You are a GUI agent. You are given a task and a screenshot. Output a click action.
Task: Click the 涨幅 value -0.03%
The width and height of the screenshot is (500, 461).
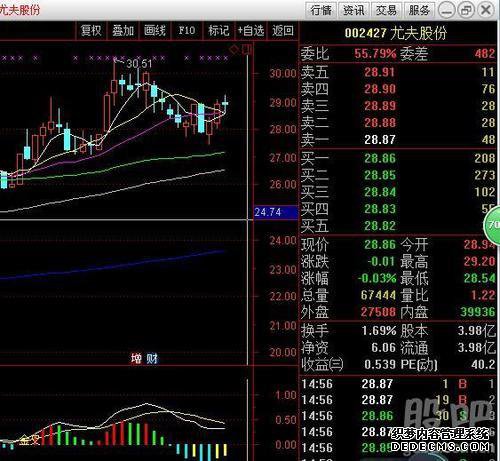tap(377, 278)
